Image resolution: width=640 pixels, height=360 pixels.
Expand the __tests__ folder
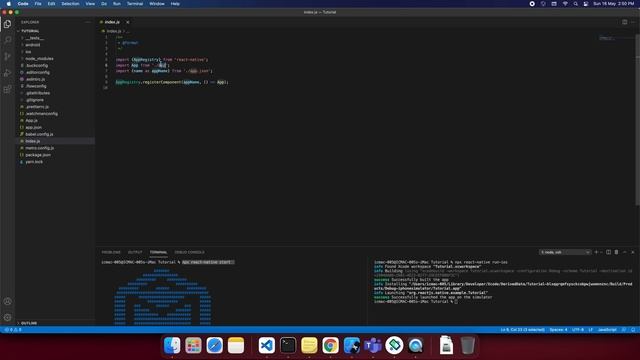pyautogui.click(x=34, y=38)
